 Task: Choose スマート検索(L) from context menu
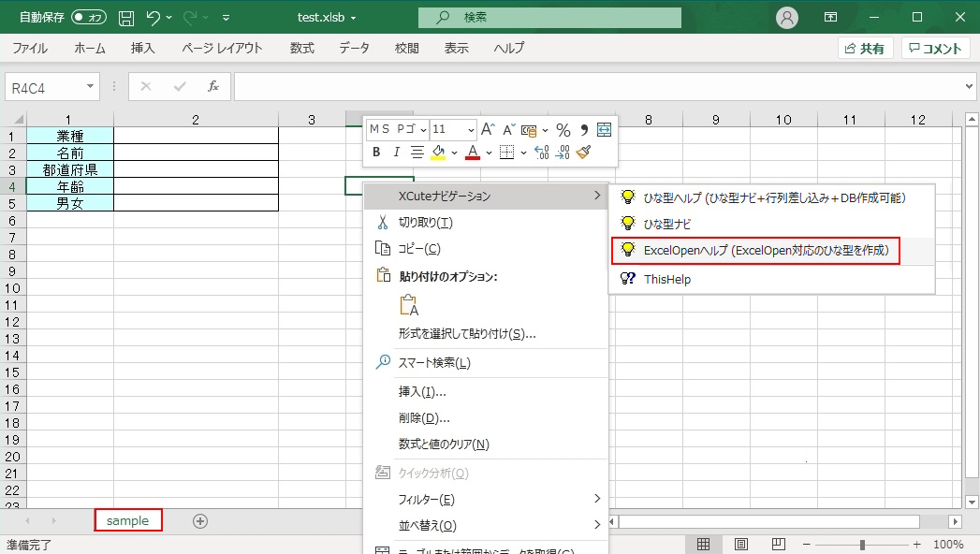pos(485,363)
